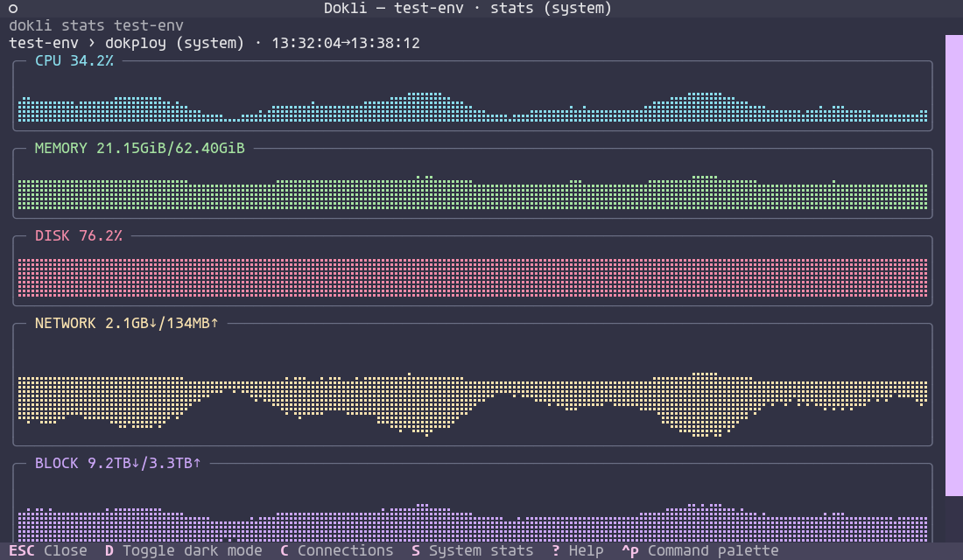Click the pink disk usage chart
This screenshot has width=963, height=560.
coord(472,278)
